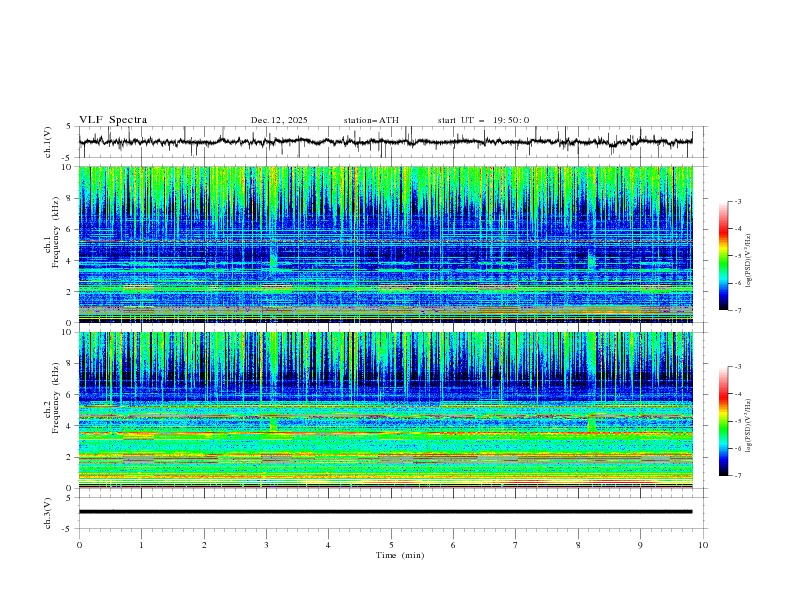Click the ch.1 voltage waveform trace
The height and width of the screenshot is (612, 792).
386,142
